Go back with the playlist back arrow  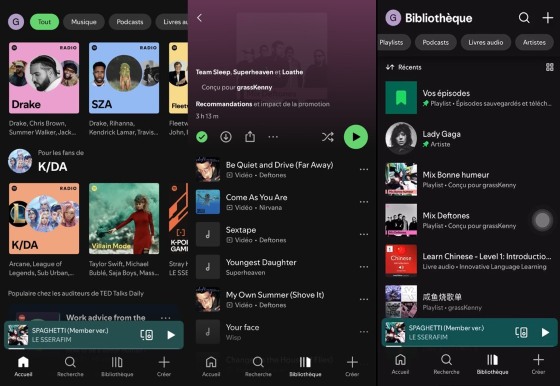pyautogui.click(x=200, y=17)
